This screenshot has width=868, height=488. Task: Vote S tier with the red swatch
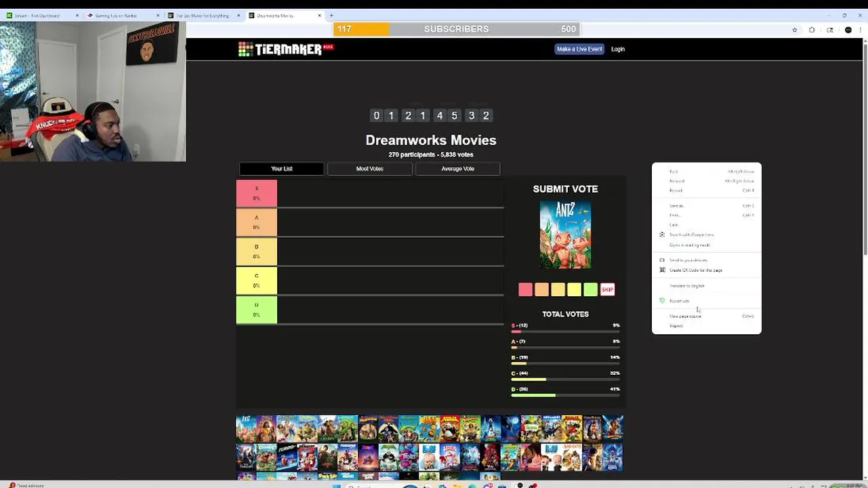pyautogui.click(x=525, y=289)
